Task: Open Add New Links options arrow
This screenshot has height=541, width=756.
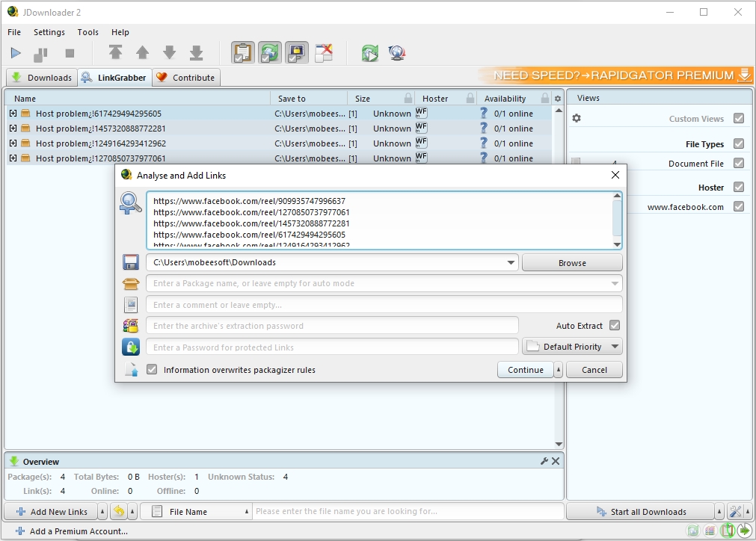Action: [x=102, y=512]
